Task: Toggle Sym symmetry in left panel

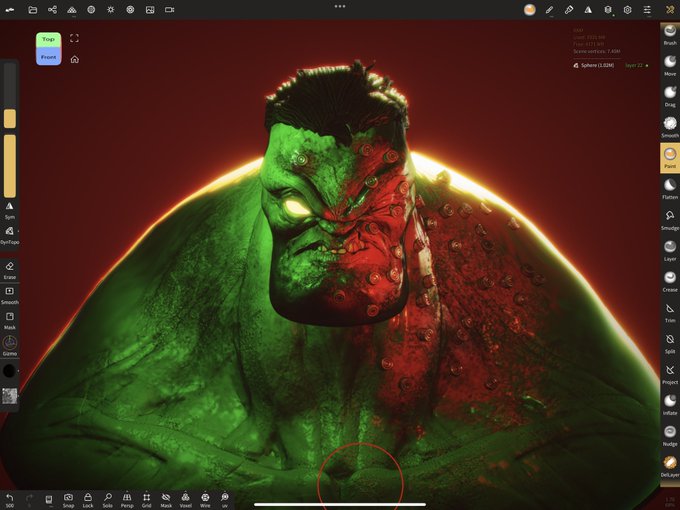Action: tap(10, 211)
